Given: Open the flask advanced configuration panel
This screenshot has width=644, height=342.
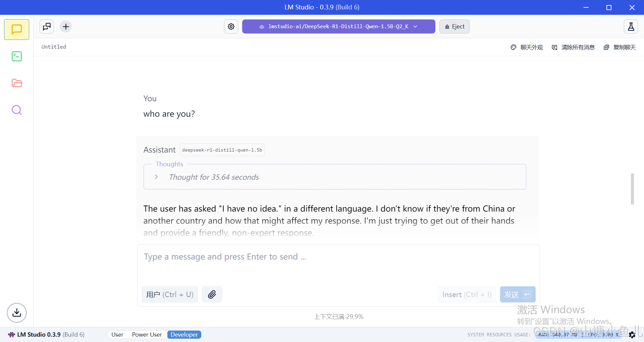Looking at the screenshot, I should coord(631,26).
